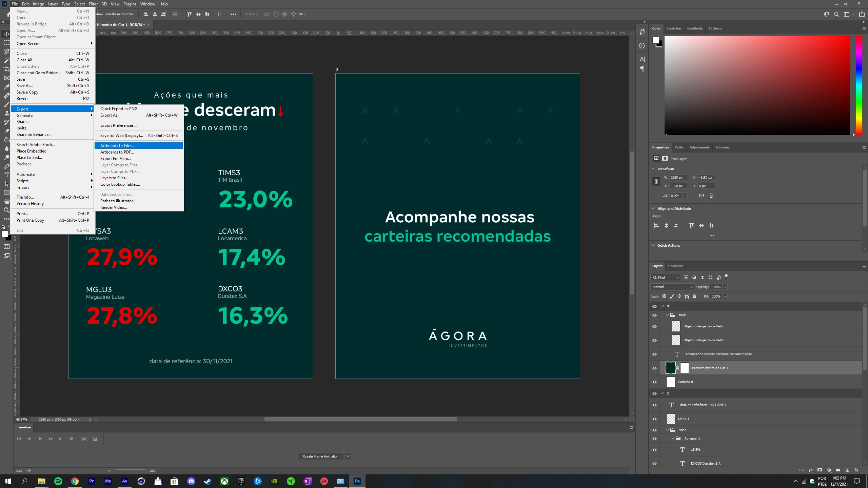Click Create Frame Animation button

320,456
